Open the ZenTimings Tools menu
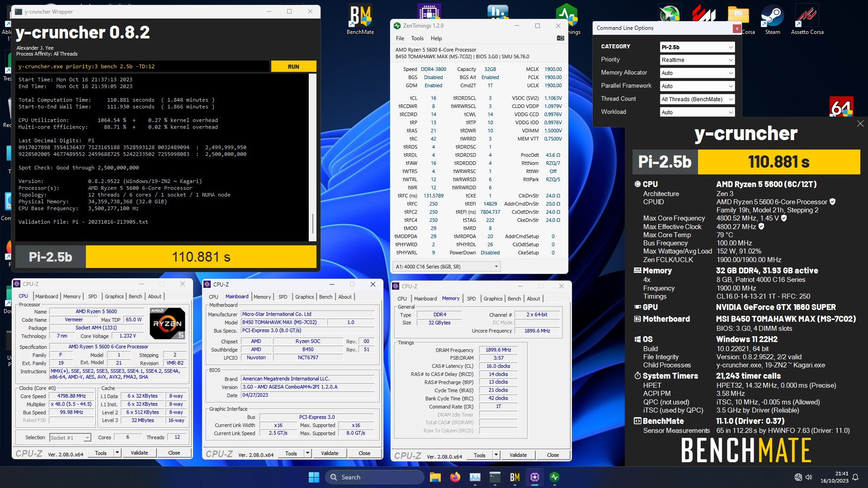 417,38
